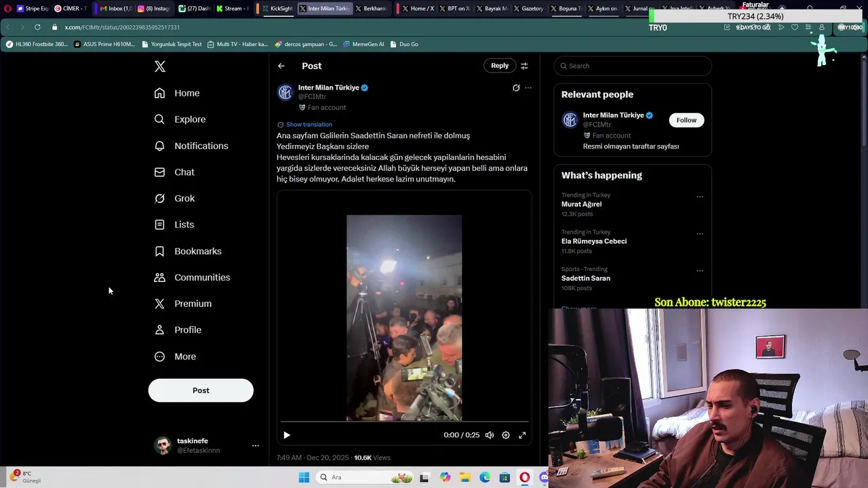The image size is (868, 488).
Task: Click the video progress bar
Action: [x=404, y=422]
